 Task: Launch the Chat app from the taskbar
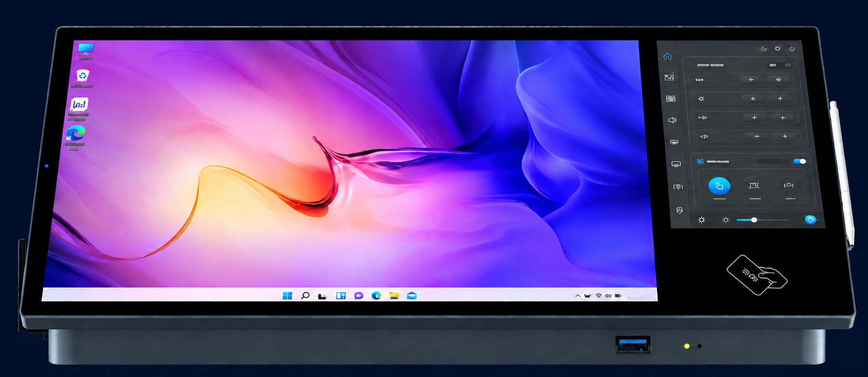point(359,296)
